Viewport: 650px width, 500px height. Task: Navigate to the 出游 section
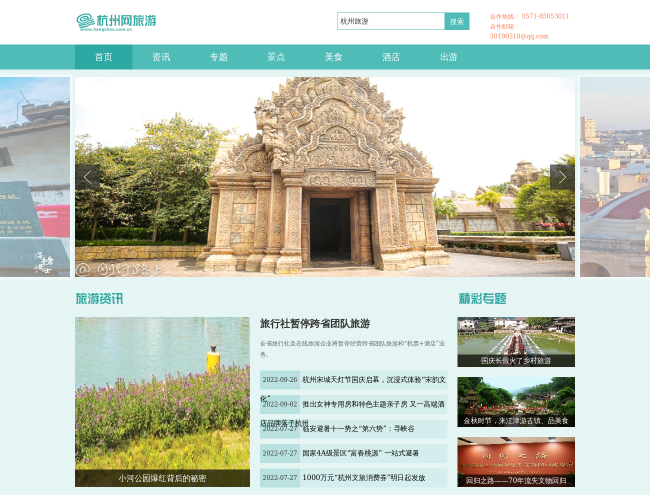(x=448, y=57)
